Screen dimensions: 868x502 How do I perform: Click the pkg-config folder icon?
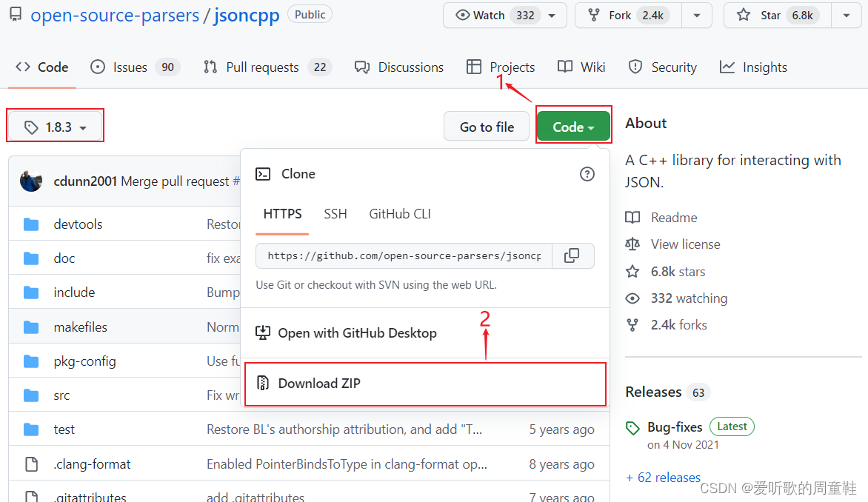pyautogui.click(x=31, y=361)
